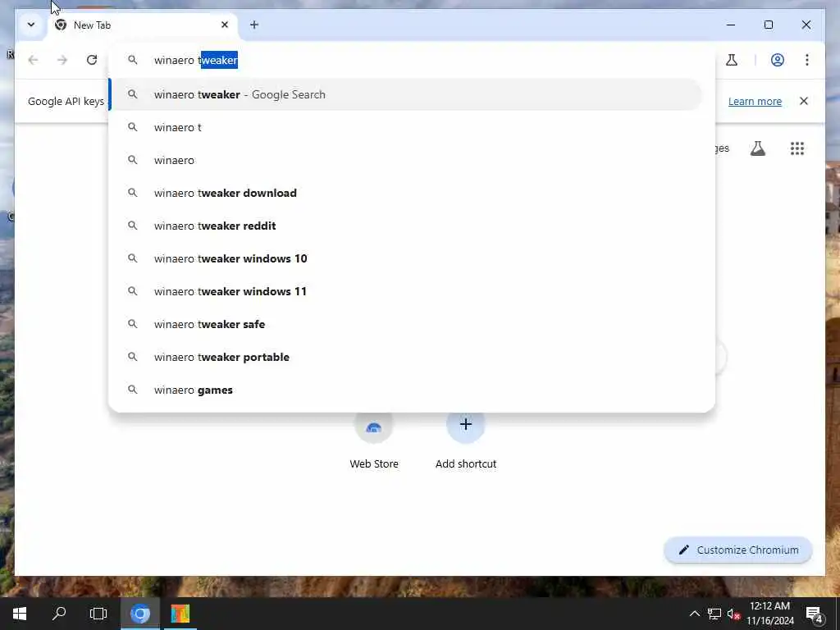Close the New Tab tab
The width and height of the screenshot is (840, 630).
(x=225, y=25)
